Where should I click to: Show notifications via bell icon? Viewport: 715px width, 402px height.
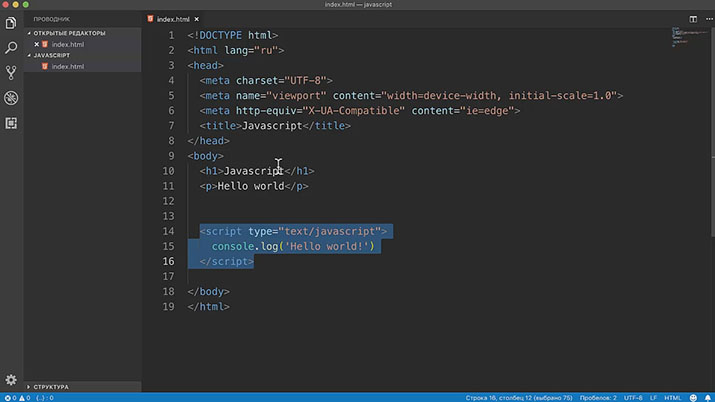(708, 398)
